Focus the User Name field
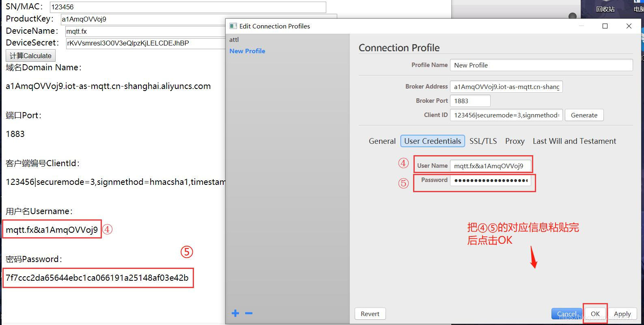Screen dimensions: 644x325 click(x=490, y=166)
